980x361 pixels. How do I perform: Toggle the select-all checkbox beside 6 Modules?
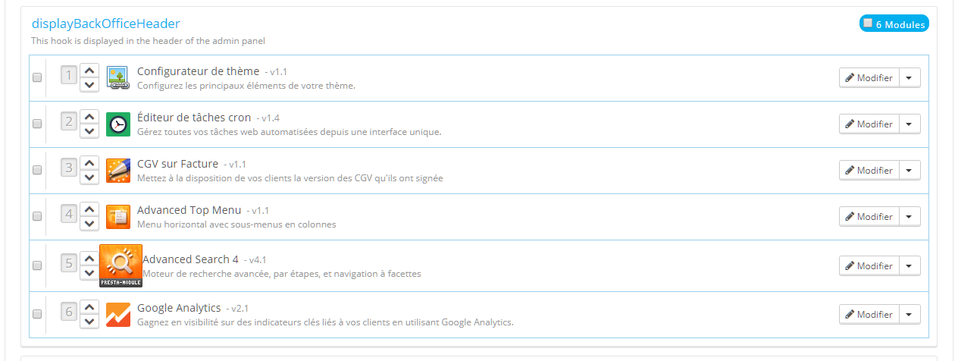(x=868, y=24)
